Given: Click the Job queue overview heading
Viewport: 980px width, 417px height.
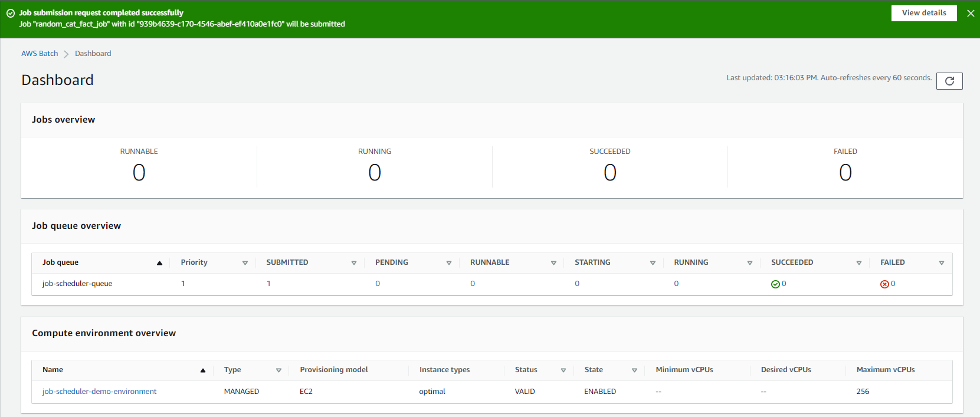Looking at the screenshot, I should 76,226.
